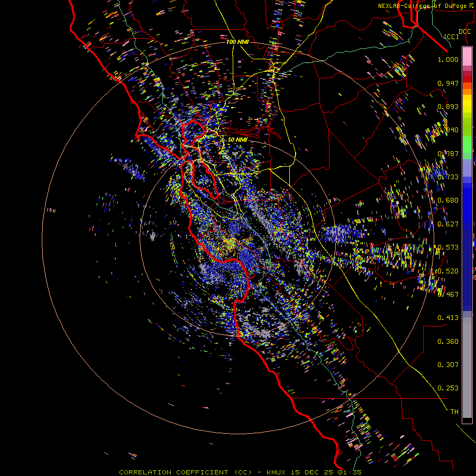Select the 0.733 scale value
This screenshot has height=476, width=476.
point(448,177)
